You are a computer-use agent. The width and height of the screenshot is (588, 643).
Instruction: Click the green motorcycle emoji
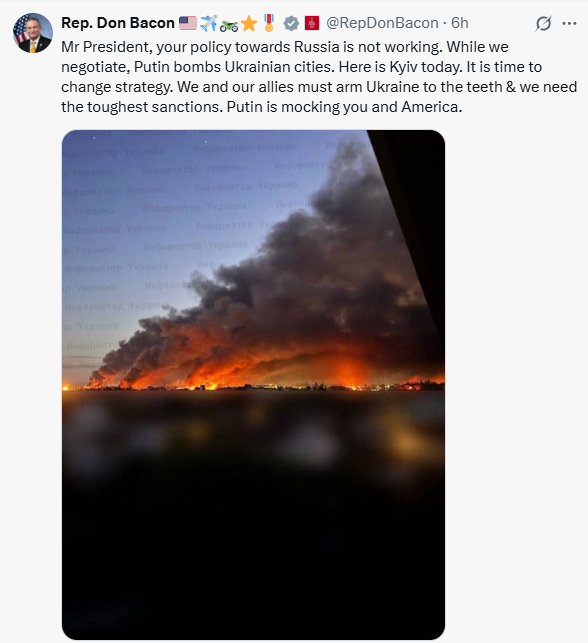[x=229, y=25]
